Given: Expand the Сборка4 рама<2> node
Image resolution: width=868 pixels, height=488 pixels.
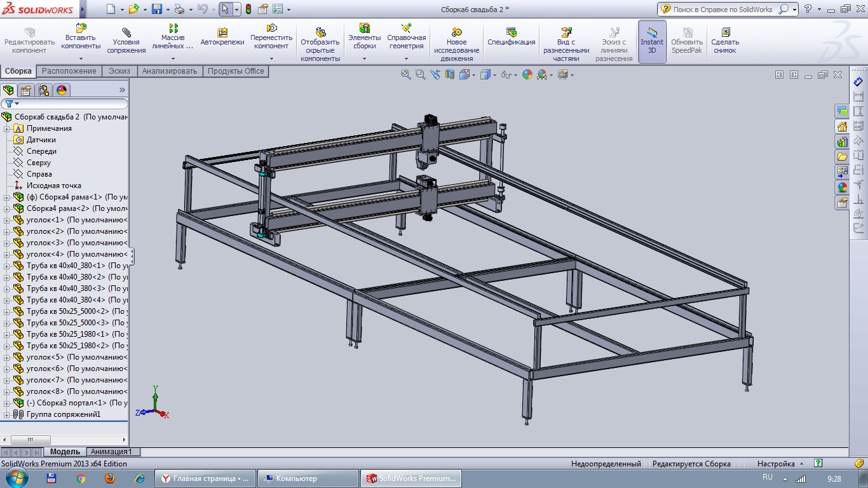Looking at the screenshot, I should 7,208.
